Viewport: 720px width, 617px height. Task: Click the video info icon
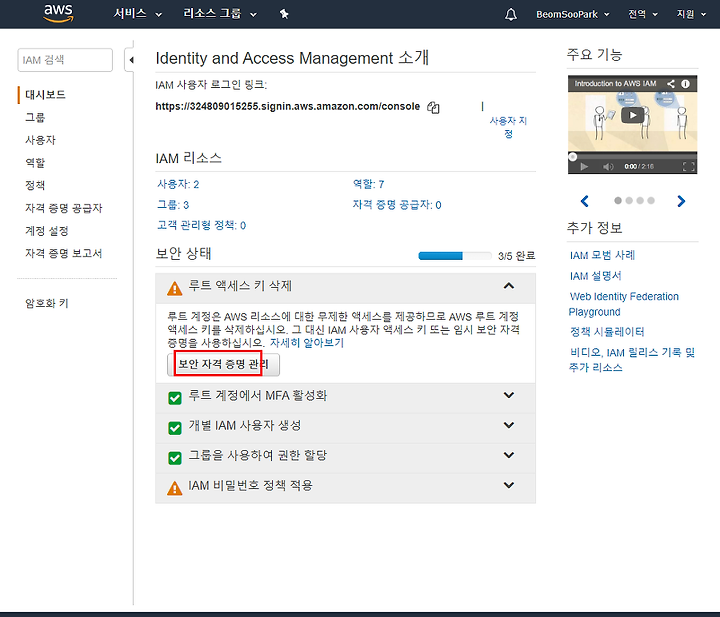click(685, 84)
